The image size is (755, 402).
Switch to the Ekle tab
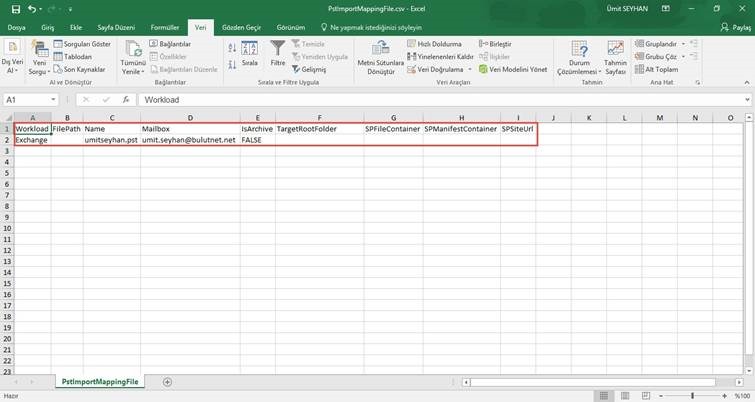[x=76, y=27]
